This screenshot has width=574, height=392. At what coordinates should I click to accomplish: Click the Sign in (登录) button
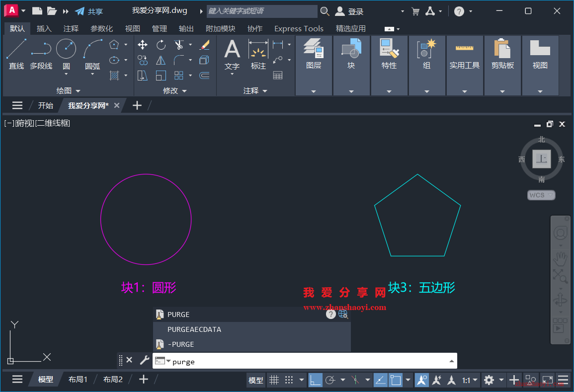[349, 11]
